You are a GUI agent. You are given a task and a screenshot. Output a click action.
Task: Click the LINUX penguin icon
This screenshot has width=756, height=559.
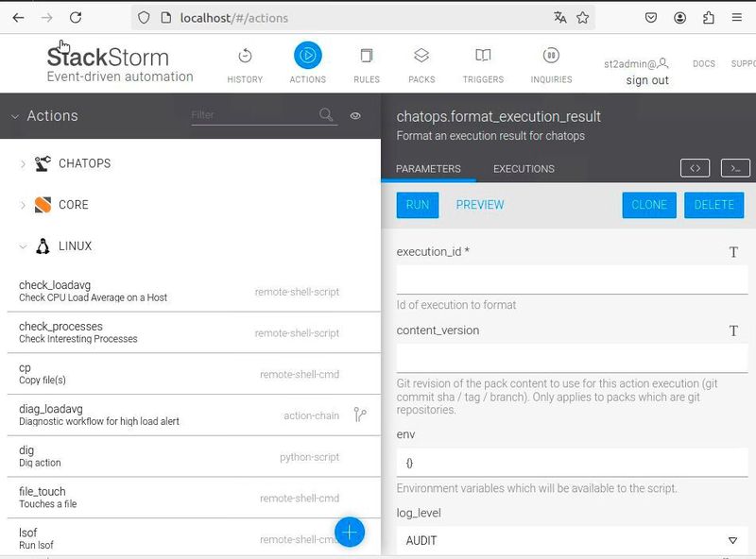click(x=43, y=246)
